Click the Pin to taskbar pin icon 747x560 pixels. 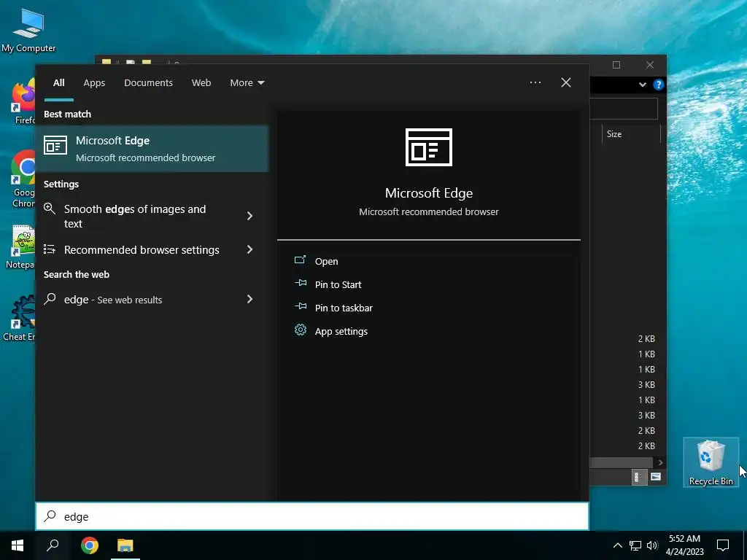pos(301,307)
